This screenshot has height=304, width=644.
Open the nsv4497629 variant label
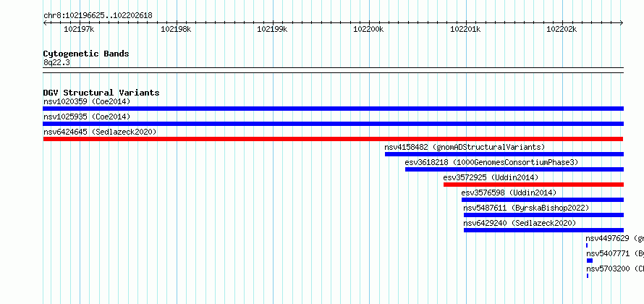(x=614, y=238)
